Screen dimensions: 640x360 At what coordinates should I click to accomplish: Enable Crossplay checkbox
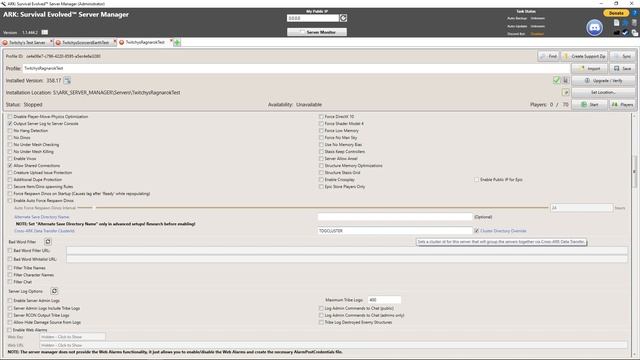pos(321,180)
